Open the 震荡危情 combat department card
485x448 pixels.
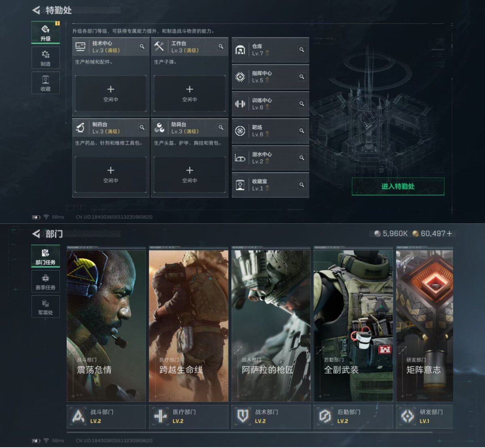point(106,326)
